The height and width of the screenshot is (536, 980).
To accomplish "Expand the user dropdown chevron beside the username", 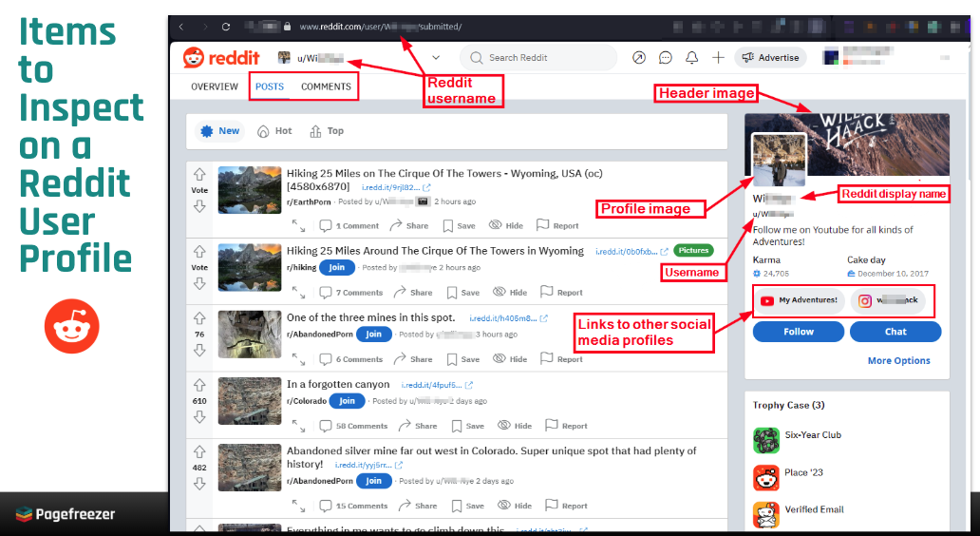I will click(436, 58).
